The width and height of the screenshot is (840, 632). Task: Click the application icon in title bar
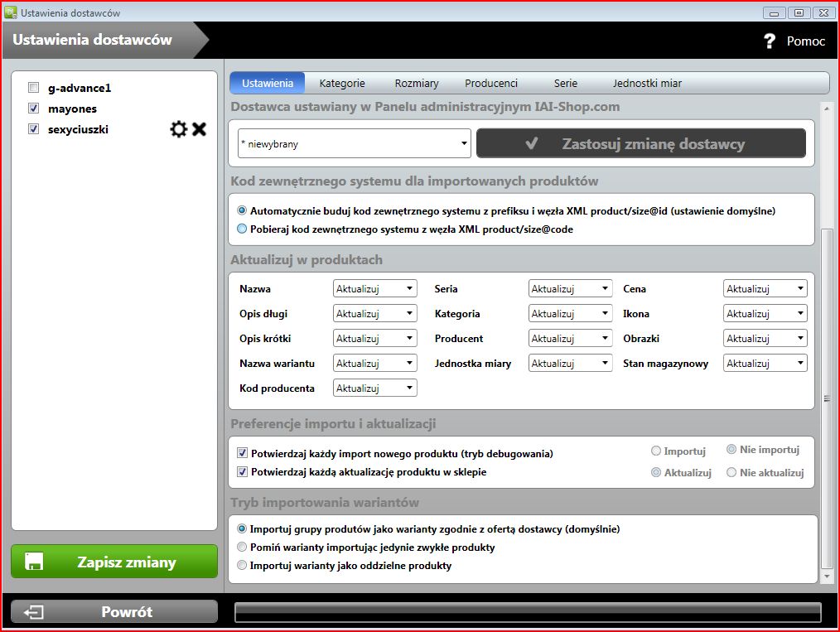tap(11, 12)
